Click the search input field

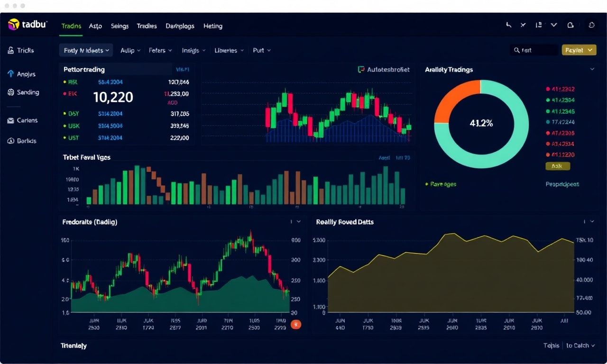(x=534, y=50)
